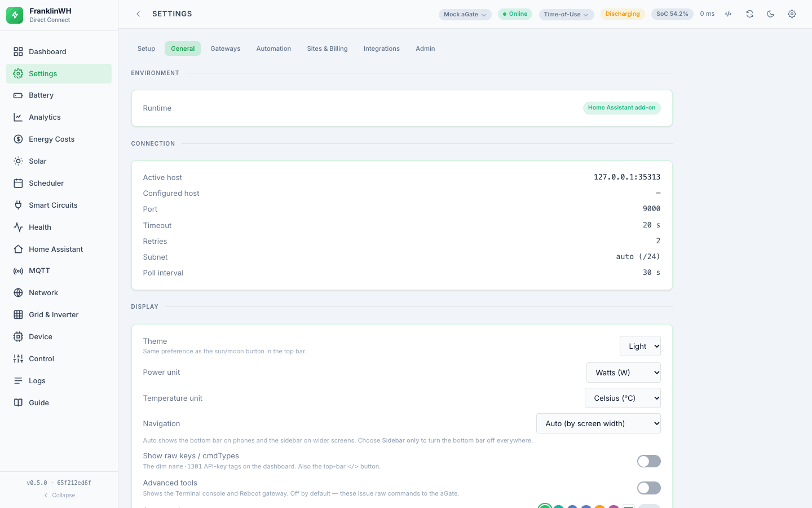Enable the Advanced tools switch
This screenshot has width=812, height=508.
pyautogui.click(x=648, y=488)
